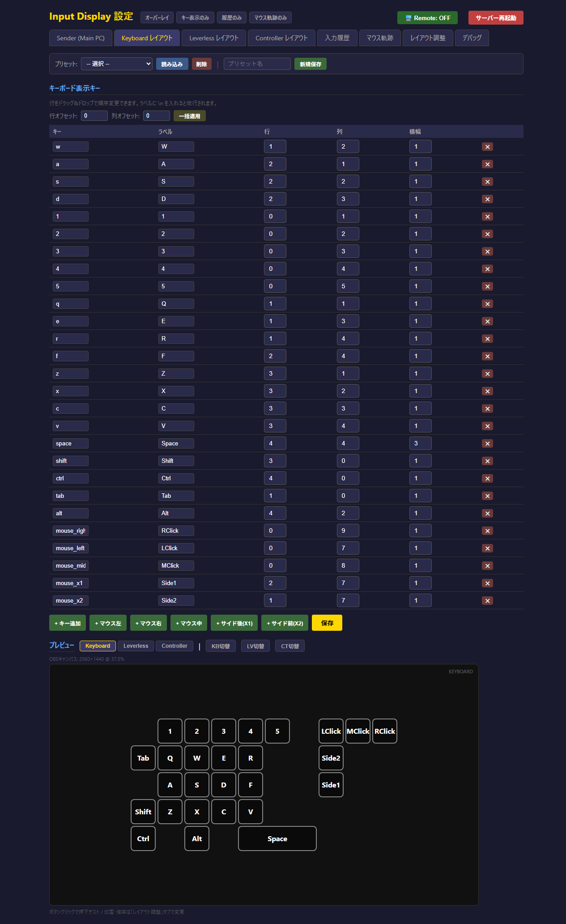
Task: Select the オーバーレイ display mode
Action: point(157,18)
